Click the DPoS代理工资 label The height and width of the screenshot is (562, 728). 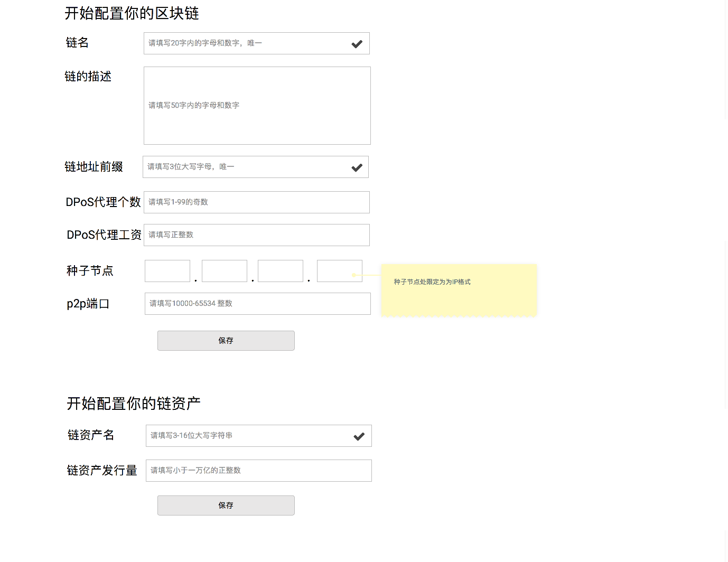pyautogui.click(x=104, y=235)
